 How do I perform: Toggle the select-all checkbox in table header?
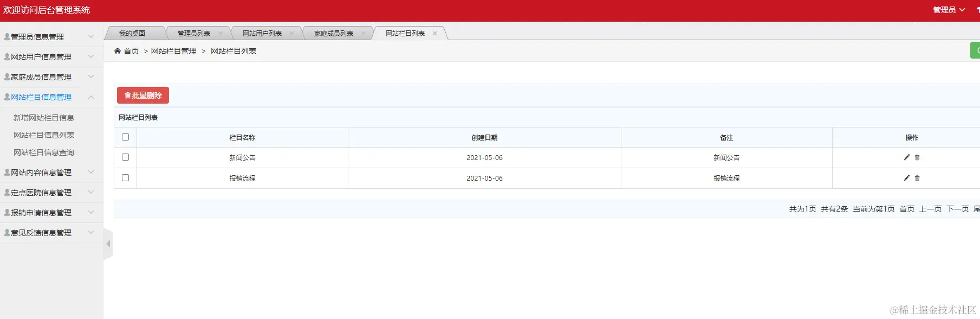click(x=125, y=137)
